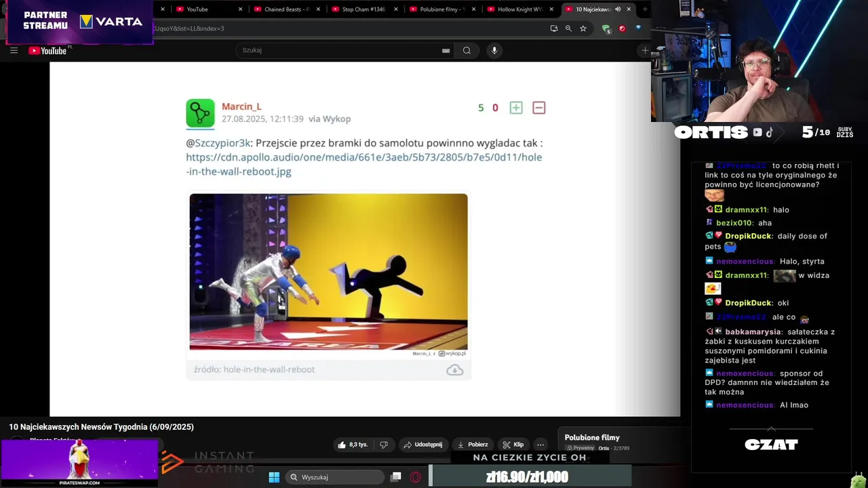Click the video title 10 Najciekawszych Newsów Tygodnia
The image size is (868, 488).
click(102, 427)
